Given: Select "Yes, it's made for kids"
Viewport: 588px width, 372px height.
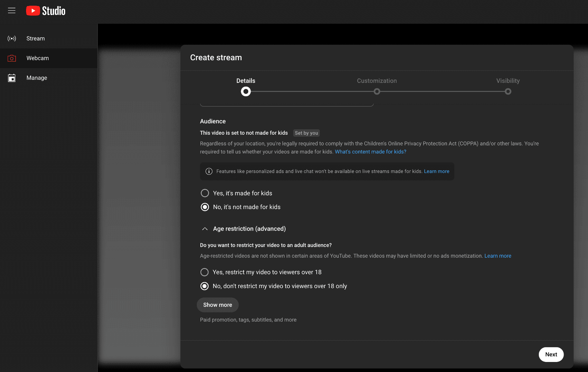Looking at the screenshot, I should (x=204, y=193).
